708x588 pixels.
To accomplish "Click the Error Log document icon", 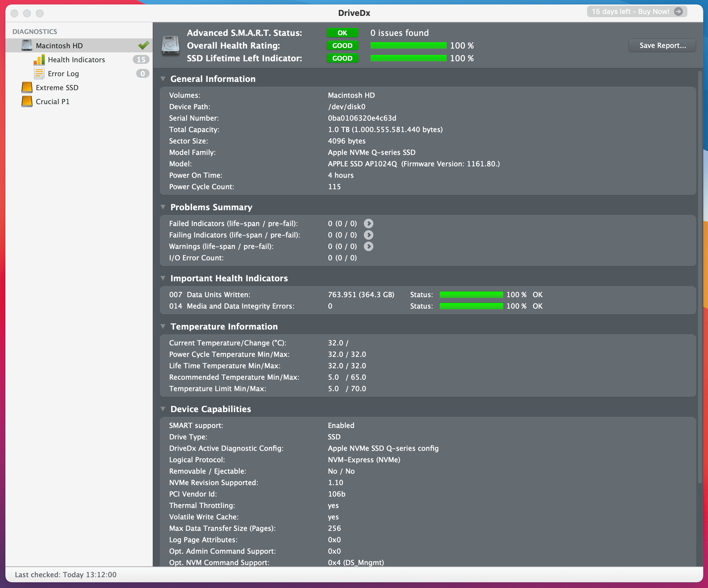I will coord(39,74).
